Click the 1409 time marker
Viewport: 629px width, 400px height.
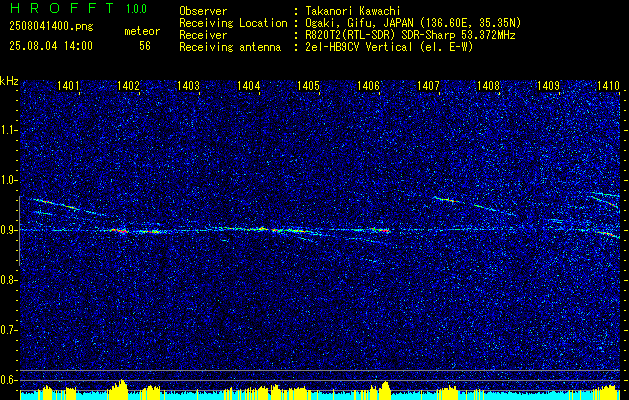coord(548,85)
